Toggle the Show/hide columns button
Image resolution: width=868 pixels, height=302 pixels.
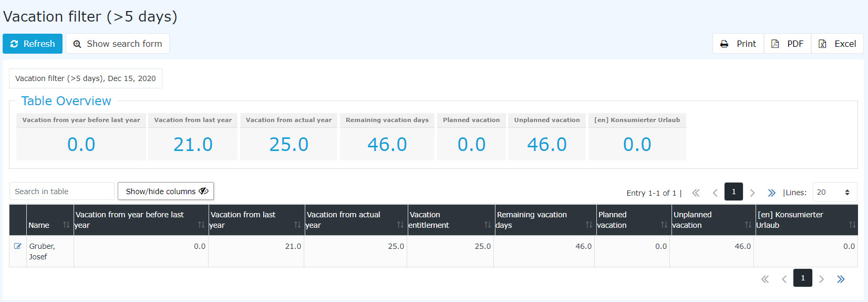[x=166, y=191]
